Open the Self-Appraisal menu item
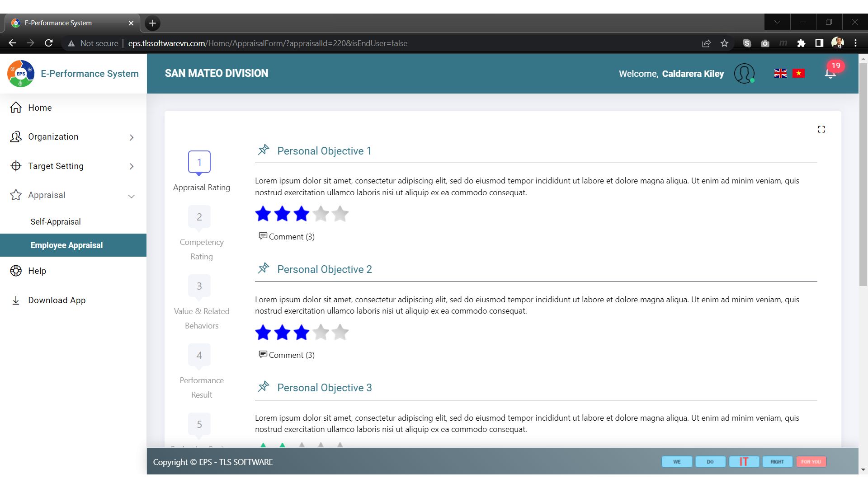 tap(56, 222)
